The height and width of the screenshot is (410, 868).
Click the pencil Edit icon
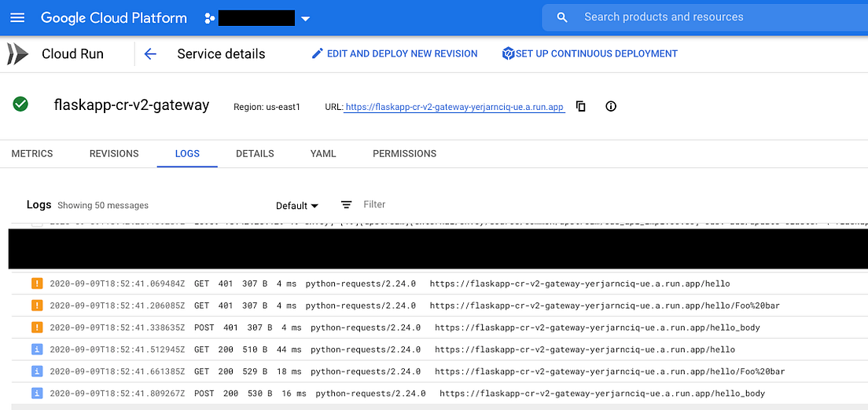click(317, 53)
